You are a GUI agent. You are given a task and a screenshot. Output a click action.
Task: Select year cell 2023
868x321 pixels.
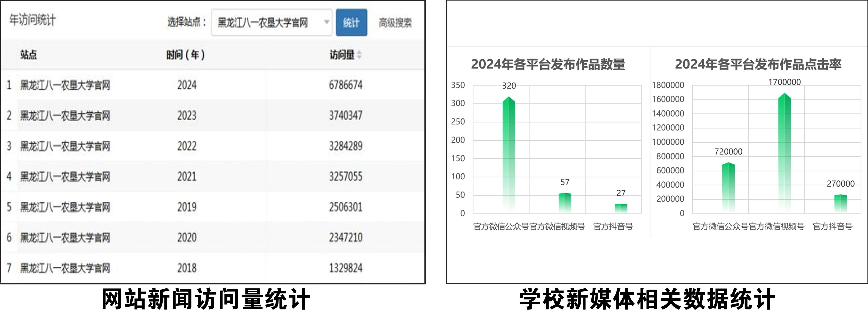pos(187,115)
